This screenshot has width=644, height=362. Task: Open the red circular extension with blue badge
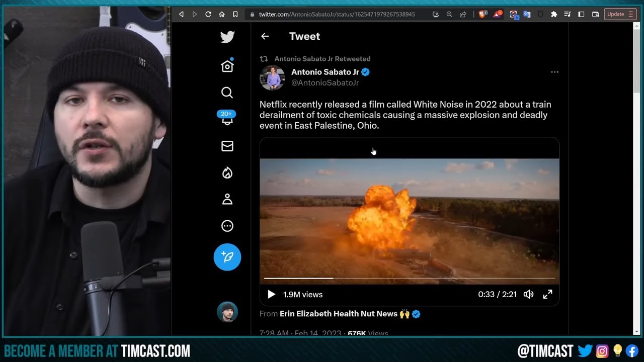tap(514, 15)
